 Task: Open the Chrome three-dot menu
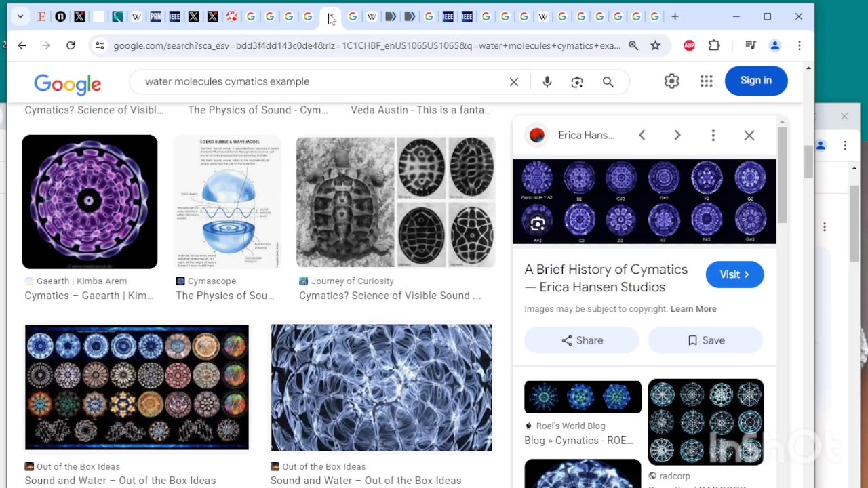800,45
